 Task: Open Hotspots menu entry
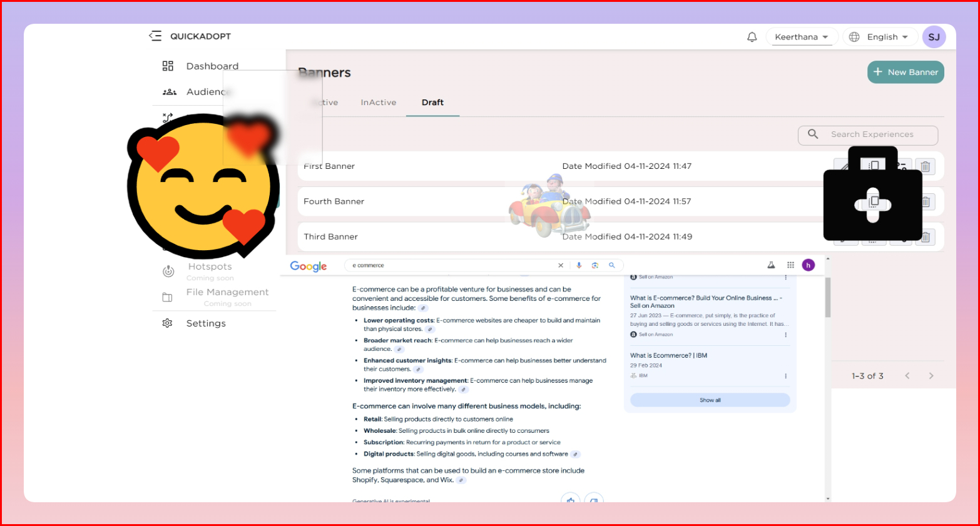tap(210, 266)
